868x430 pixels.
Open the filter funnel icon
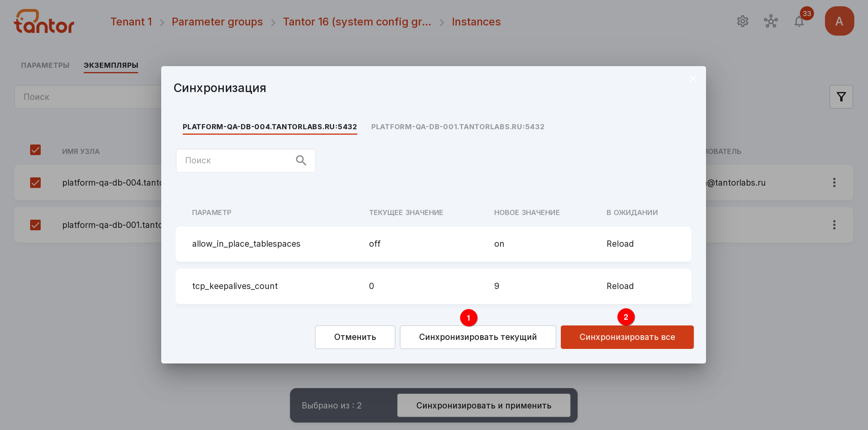841,97
